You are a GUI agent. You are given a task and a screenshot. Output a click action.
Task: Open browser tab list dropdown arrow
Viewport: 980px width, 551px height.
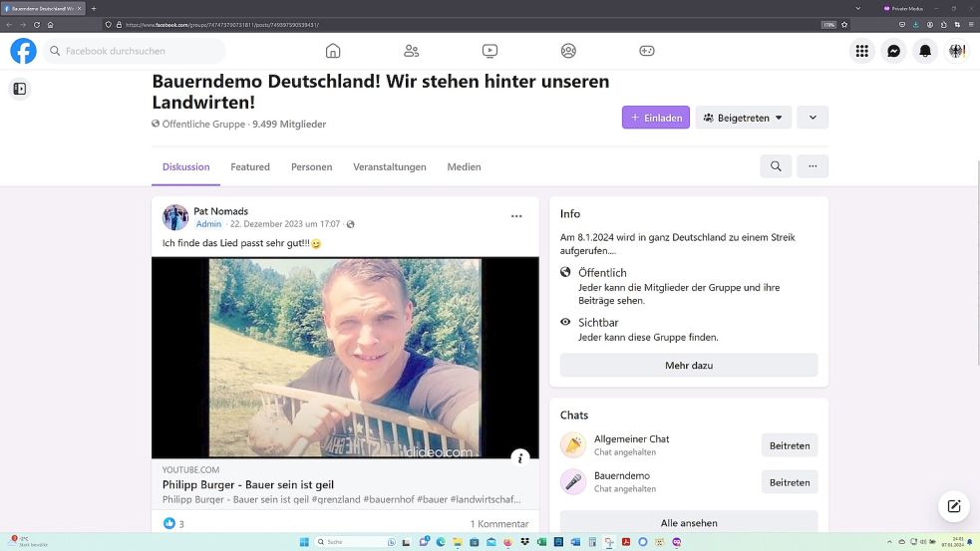pyautogui.click(x=858, y=9)
